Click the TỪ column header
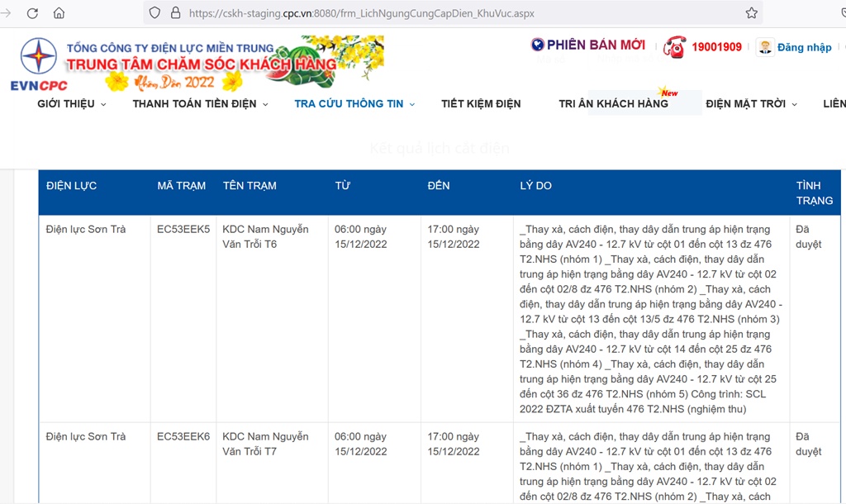This screenshot has height=504, width=846. (342, 186)
